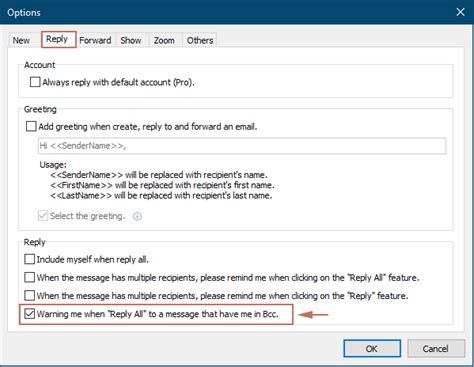Click the greeting text field
474x367 pixels.
pyautogui.click(x=242, y=146)
